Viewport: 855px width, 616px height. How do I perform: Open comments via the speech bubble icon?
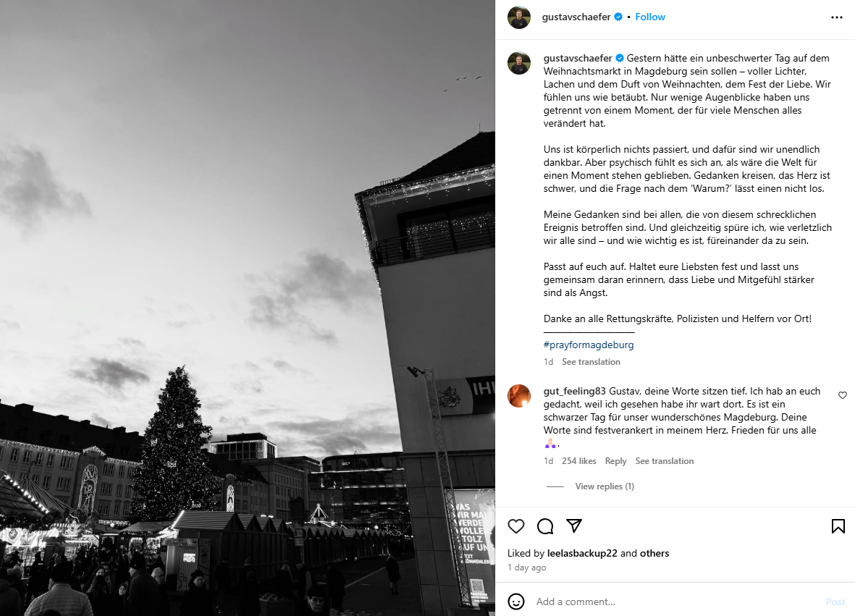click(x=544, y=526)
